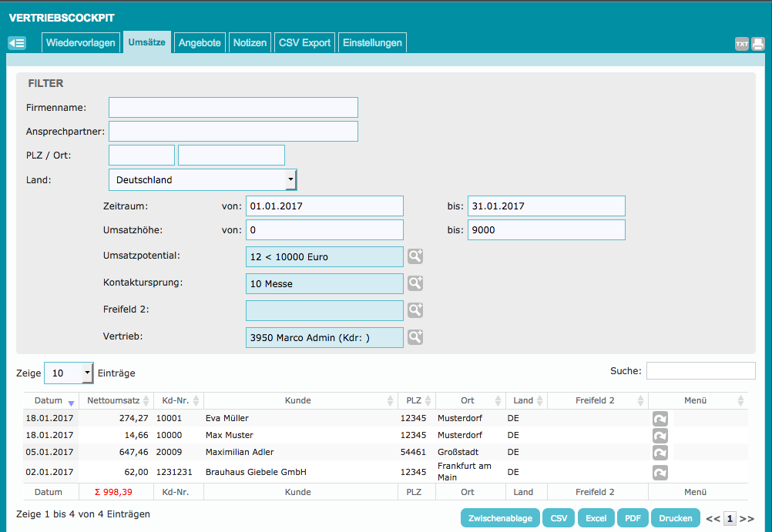
Task: Click the PDF export button
Action: tap(633, 518)
